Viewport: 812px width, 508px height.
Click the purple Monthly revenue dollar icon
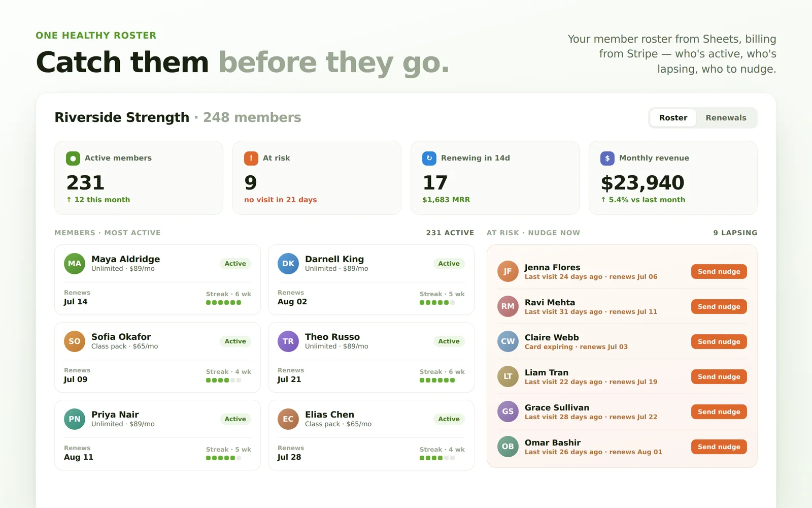(607, 158)
